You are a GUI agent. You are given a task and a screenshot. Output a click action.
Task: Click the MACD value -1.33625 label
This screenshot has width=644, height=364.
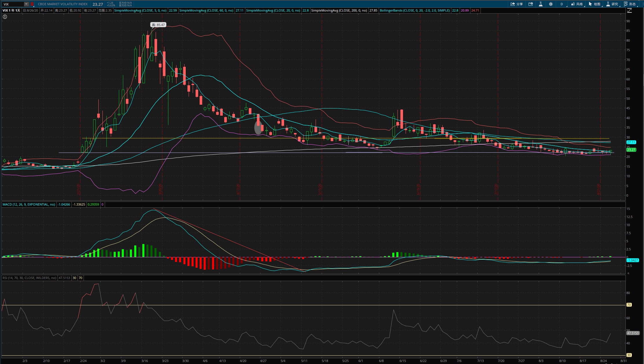point(79,204)
